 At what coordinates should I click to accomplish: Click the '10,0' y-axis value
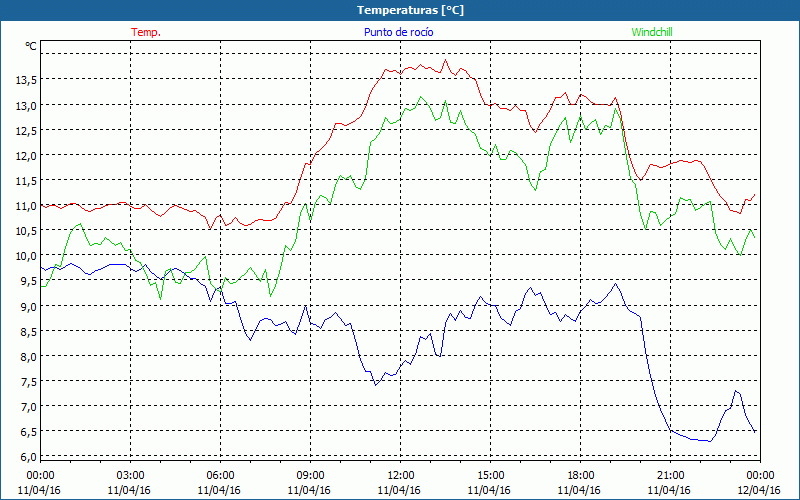click(x=26, y=256)
